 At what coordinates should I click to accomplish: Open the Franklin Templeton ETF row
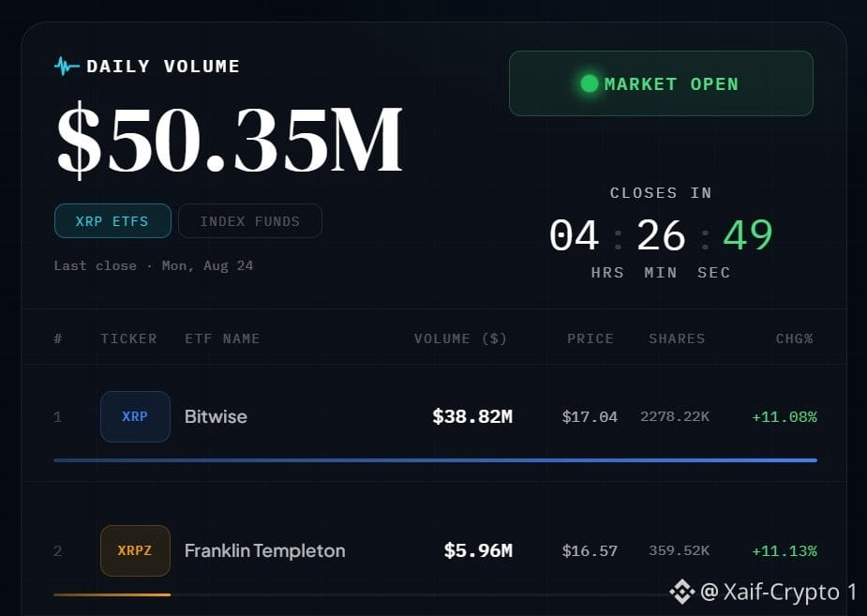435,550
